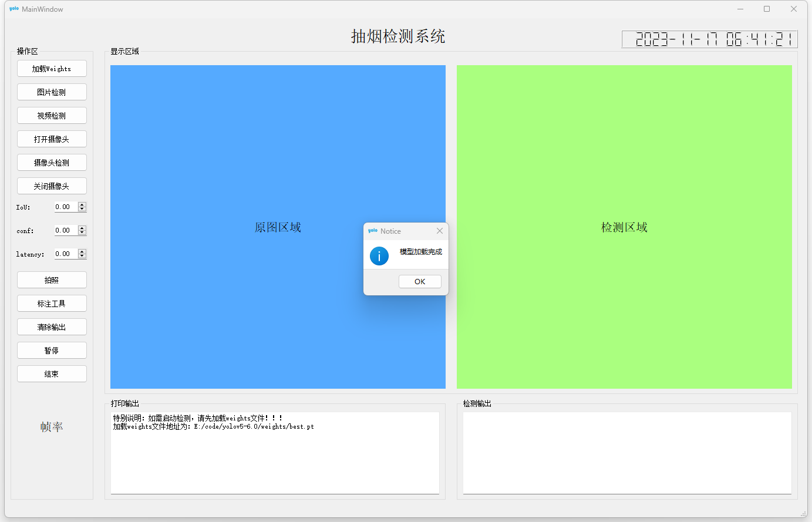Click the 帧率 frame rate label
This screenshot has width=812, height=522.
(x=52, y=427)
